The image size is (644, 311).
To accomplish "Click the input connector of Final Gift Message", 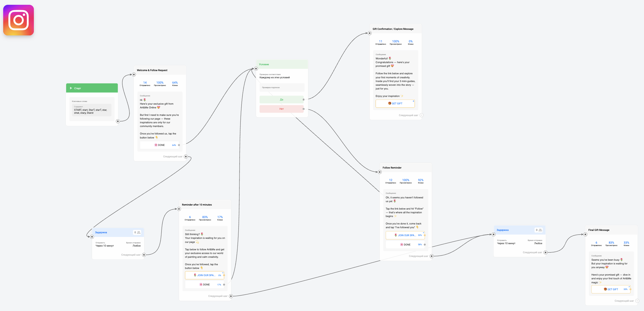I will pos(585,235).
